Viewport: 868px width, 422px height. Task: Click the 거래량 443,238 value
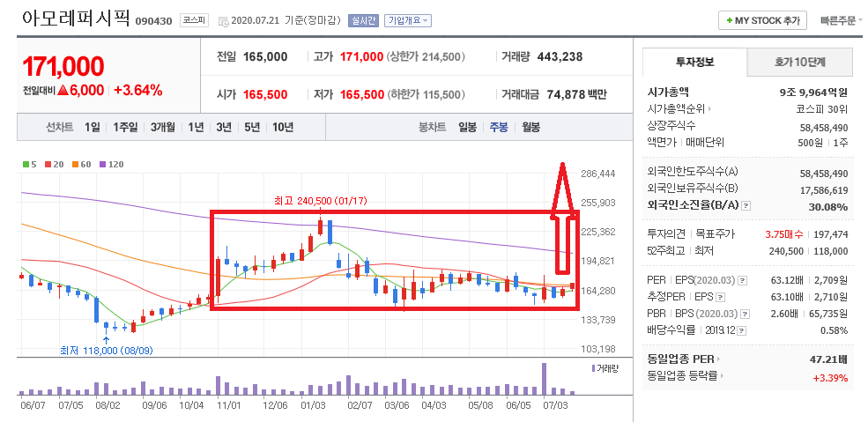pyautogui.click(x=560, y=56)
